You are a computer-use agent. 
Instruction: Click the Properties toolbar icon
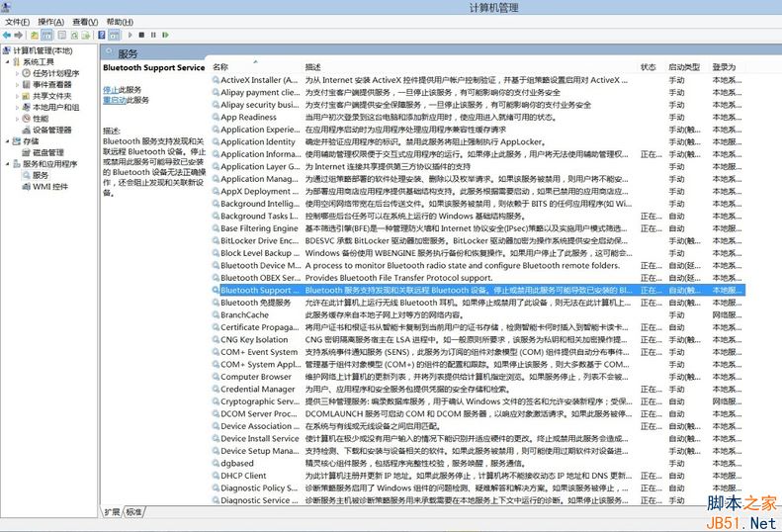pos(62,35)
